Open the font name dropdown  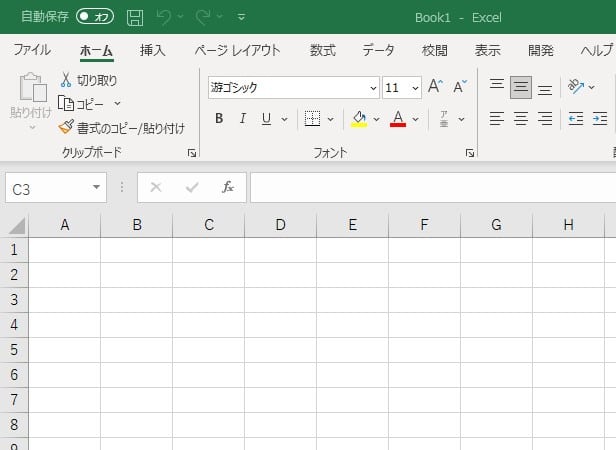click(x=371, y=88)
